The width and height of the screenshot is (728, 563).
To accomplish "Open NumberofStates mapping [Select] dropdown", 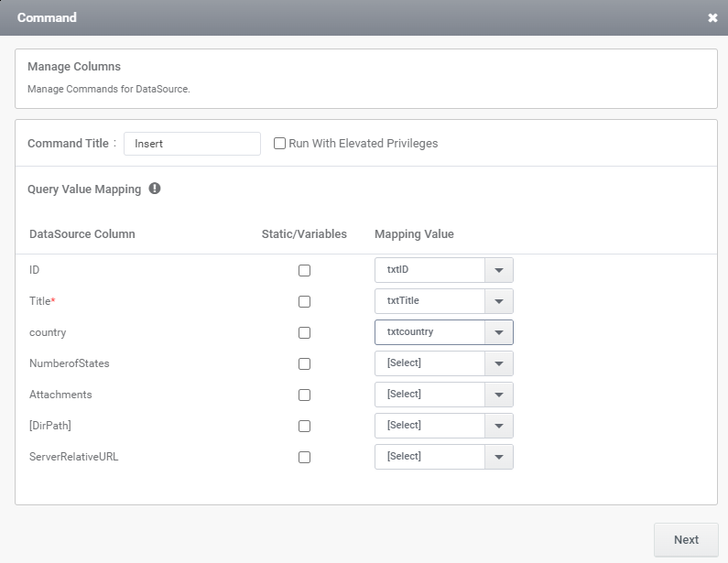I will 444,363.
